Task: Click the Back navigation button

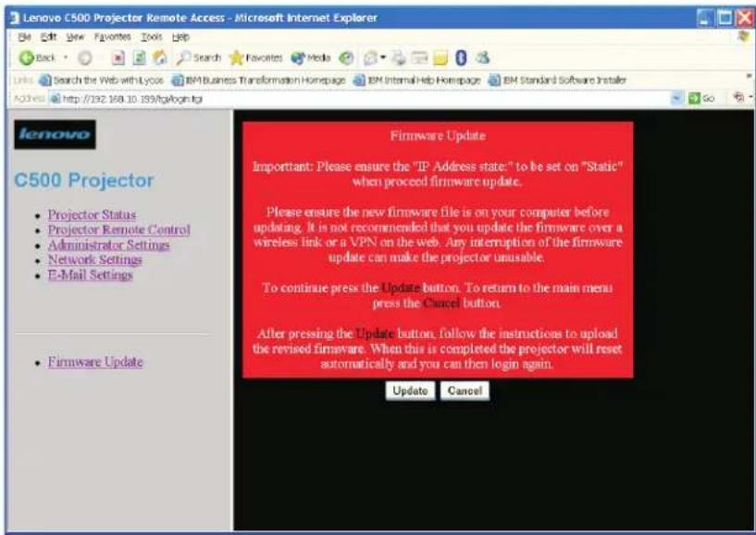Action: pos(38,58)
